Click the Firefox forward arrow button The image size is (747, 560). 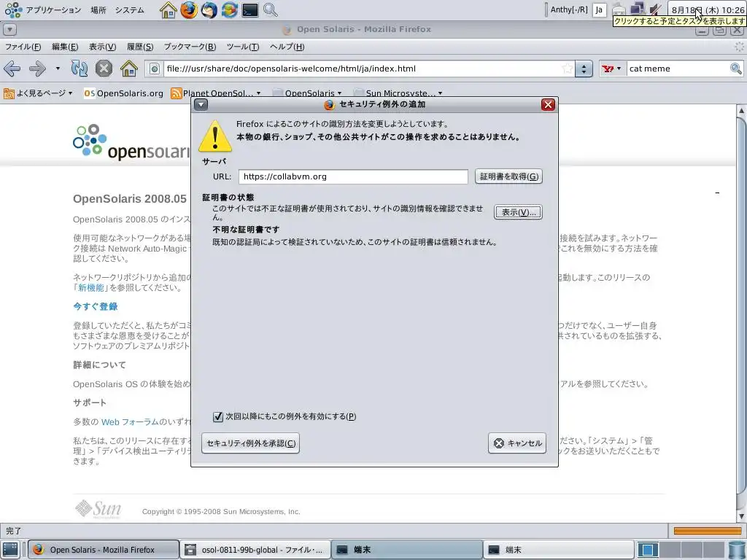click(x=37, y=69)
